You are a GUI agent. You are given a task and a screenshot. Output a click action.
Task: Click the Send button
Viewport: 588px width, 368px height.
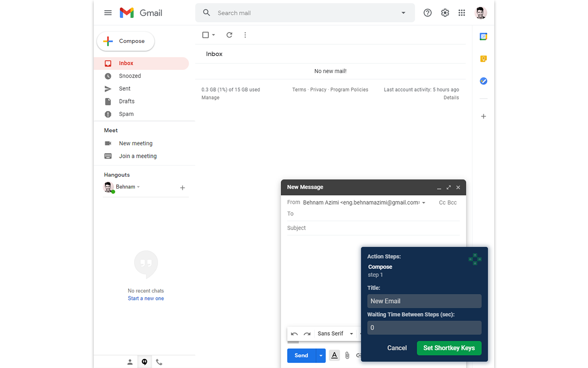click(x=301, y=356)
